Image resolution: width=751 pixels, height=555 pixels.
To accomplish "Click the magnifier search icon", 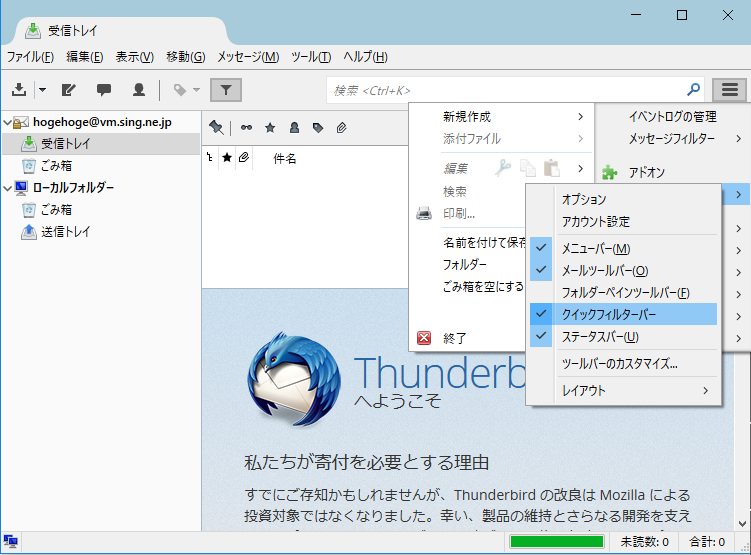I will [693, 90].
